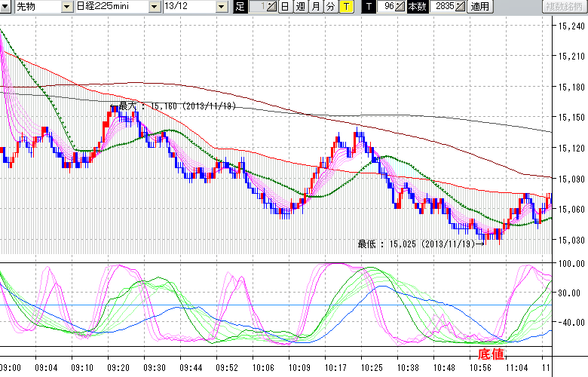
Task: Select the 日 (daily) timeframe button
Action: click(284, 7)
